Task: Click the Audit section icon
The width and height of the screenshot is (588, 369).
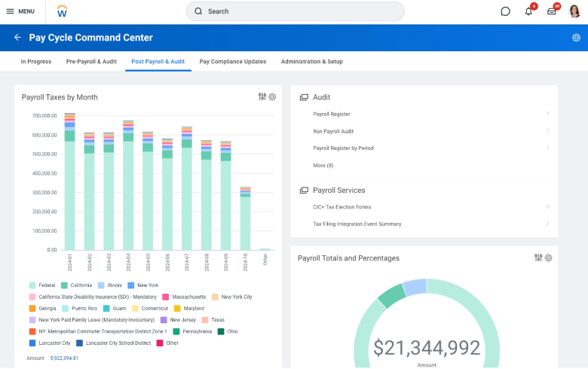Action: (304, 97)
